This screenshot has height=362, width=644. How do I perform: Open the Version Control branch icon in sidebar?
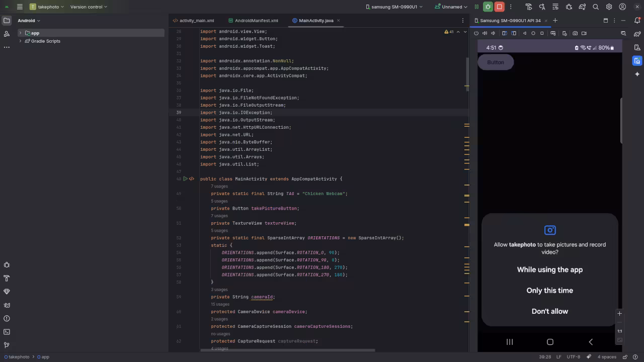pyautogui.click(x=7, y=345)
